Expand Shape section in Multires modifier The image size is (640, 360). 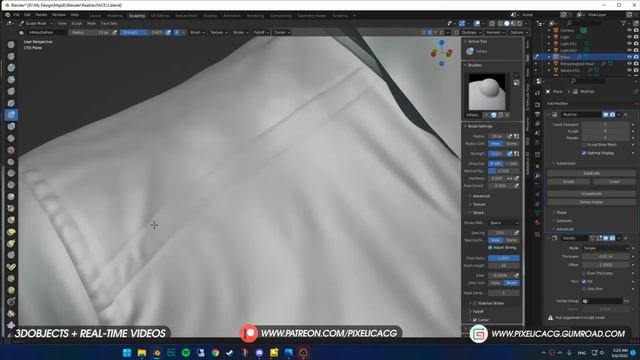pos(561,213)
